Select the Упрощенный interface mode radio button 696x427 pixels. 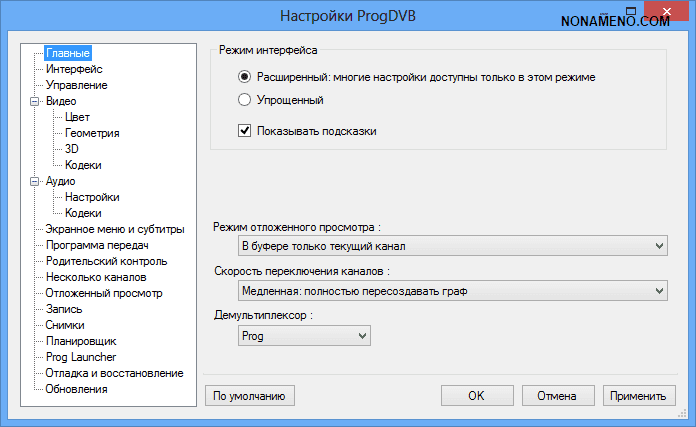click(245, 99)
